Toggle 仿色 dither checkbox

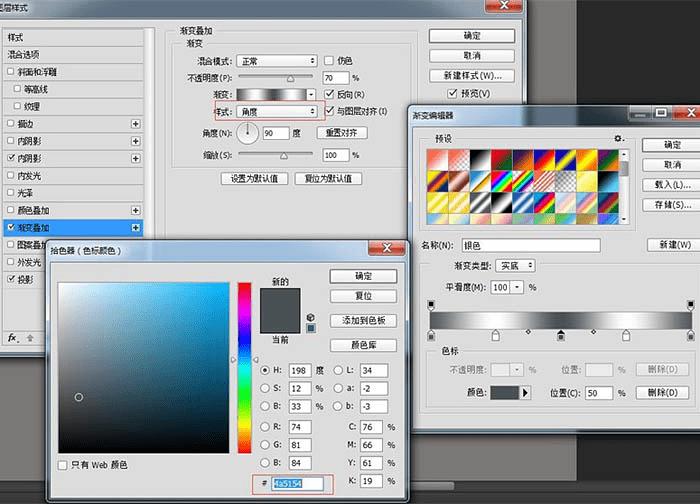329,60
